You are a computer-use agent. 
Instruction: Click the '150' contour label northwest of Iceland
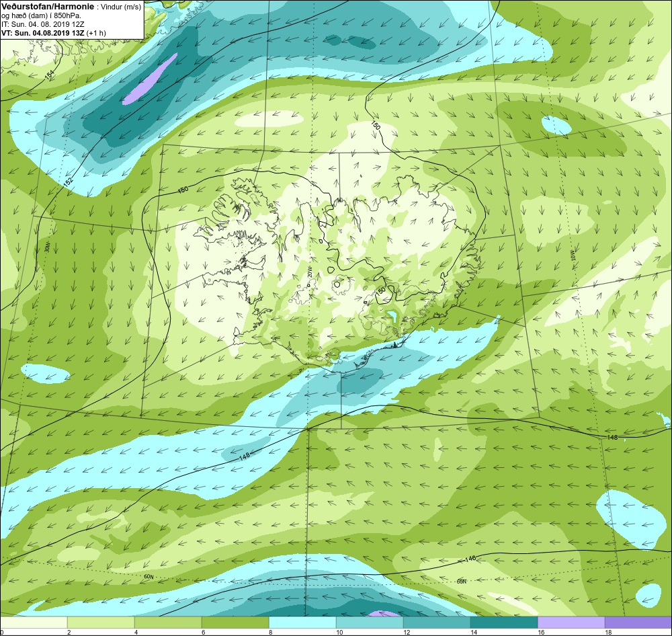(183, 190)
